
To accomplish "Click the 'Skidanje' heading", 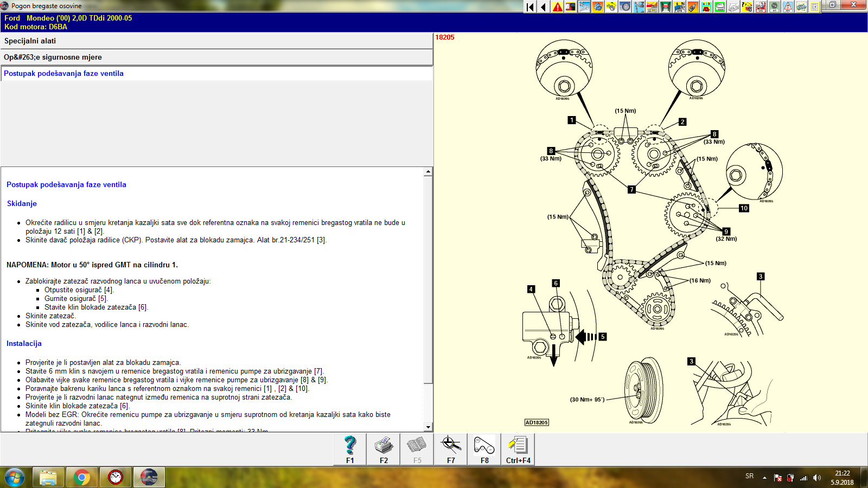I will [22, 203].
